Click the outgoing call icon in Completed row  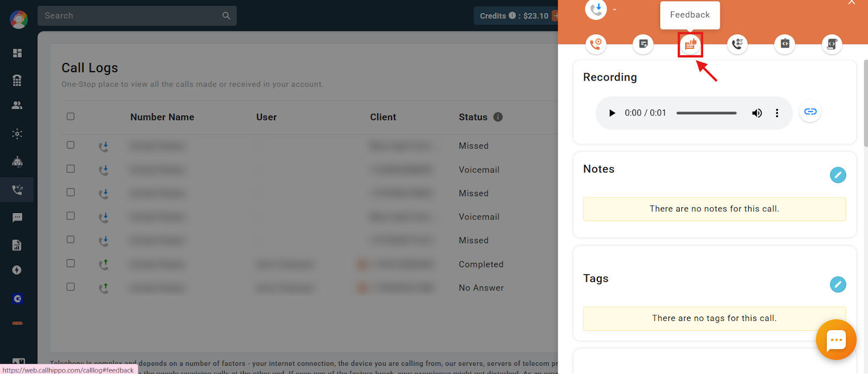(x=104, y=264)
